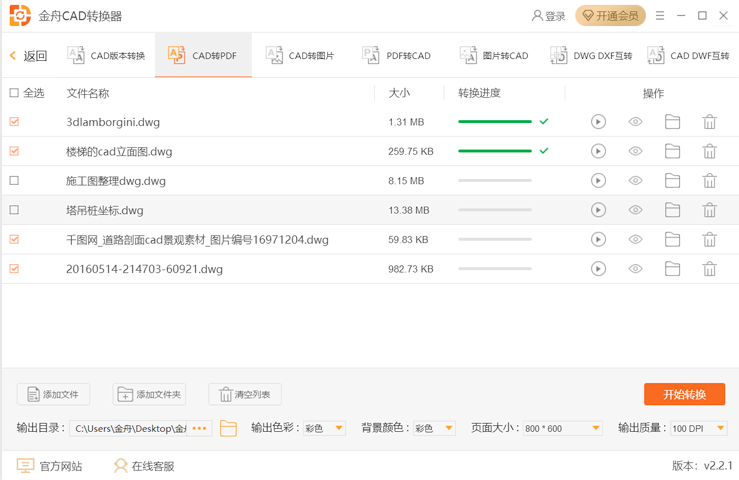
Task: Uncheck the 3dlamborgini.dwg checkbox
Action: click(x=14, y=122)
